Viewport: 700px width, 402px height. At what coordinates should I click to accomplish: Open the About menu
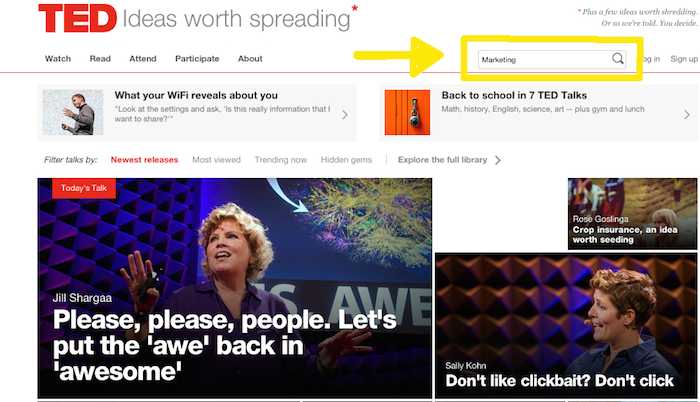(x=250, y=59)
